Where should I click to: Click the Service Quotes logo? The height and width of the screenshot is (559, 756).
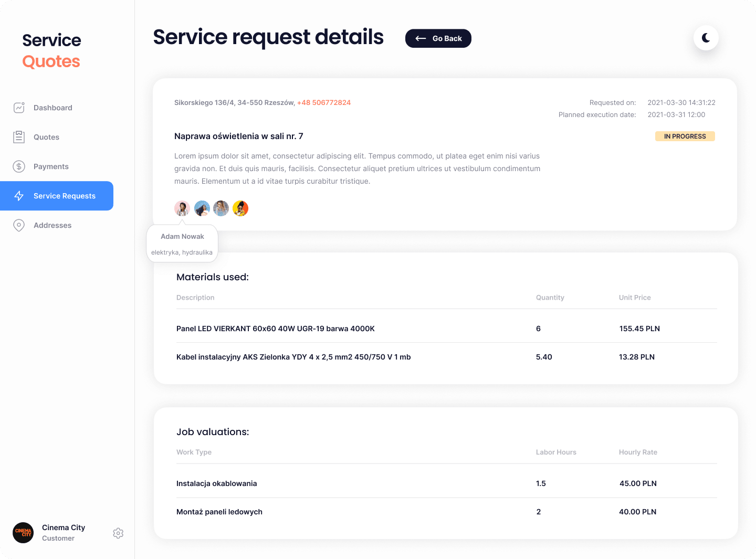(51, 51)
